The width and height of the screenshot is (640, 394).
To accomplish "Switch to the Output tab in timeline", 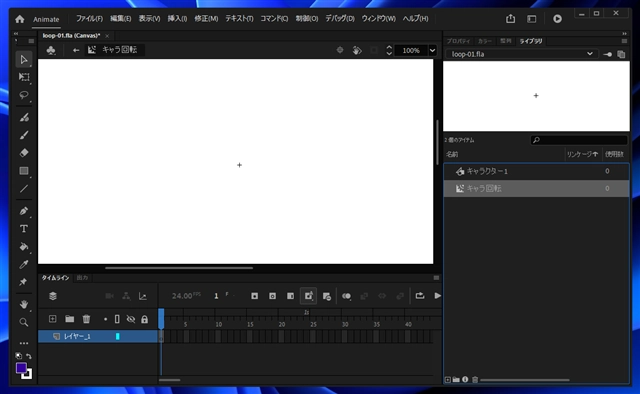I will tap(82, 278).
